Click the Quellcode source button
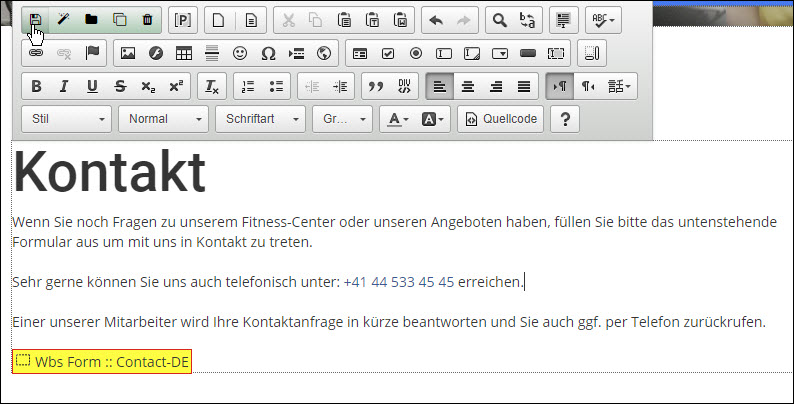Viewport: 794px width, 404px height. pyautogui.click(x=501, y=119)
